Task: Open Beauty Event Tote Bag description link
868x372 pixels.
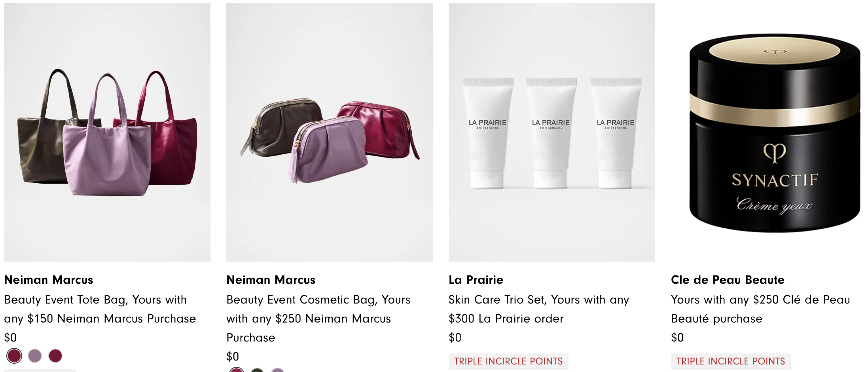Action: point(100,309)
